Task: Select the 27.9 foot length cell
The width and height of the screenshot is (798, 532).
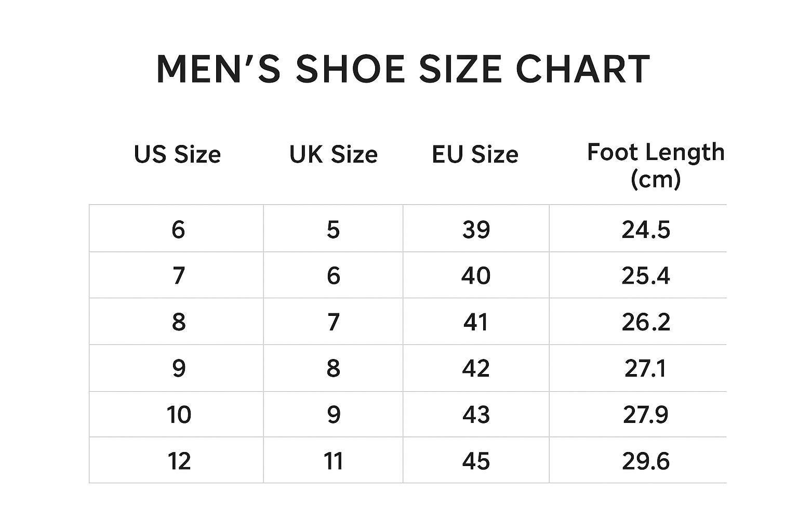Action: [x=646, y=415]
